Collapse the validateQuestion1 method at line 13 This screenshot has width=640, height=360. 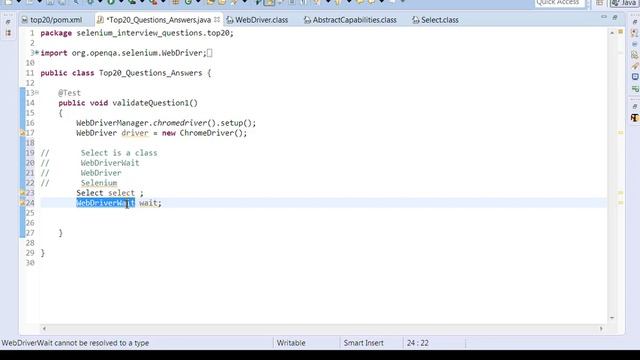[37, 93]
